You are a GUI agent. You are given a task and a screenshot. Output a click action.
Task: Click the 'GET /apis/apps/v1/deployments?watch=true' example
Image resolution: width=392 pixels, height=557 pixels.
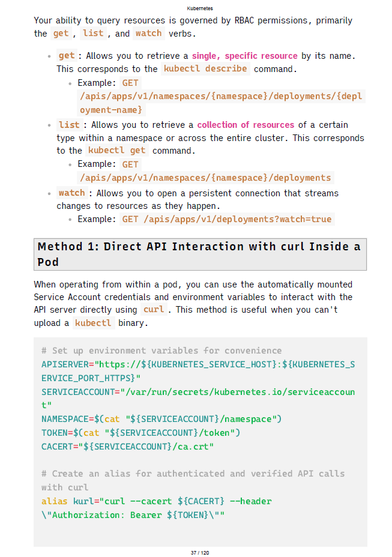click(x=226, y=219)
